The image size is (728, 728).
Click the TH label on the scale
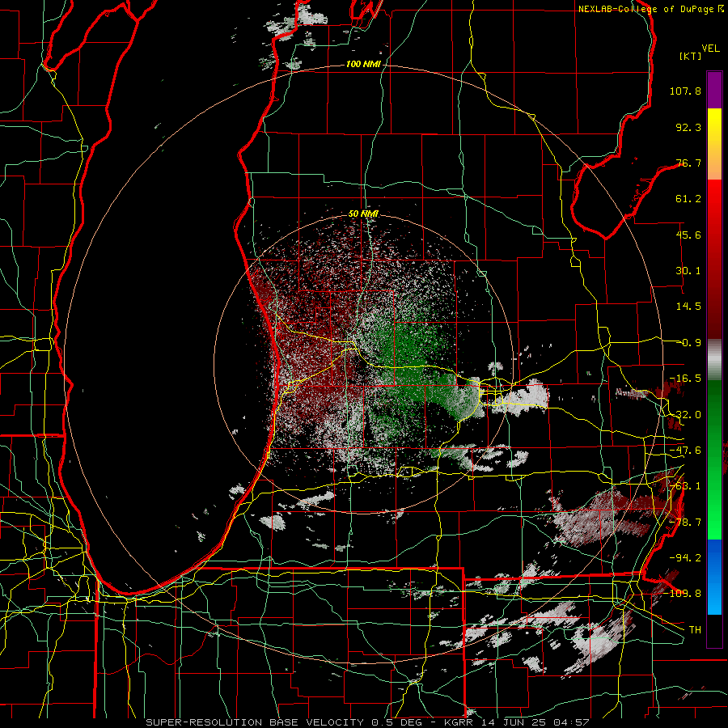695,629
